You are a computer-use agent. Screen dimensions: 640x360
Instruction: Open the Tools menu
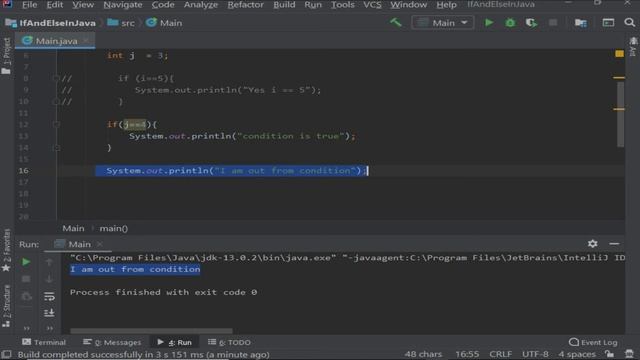click(x=342, y=5)
